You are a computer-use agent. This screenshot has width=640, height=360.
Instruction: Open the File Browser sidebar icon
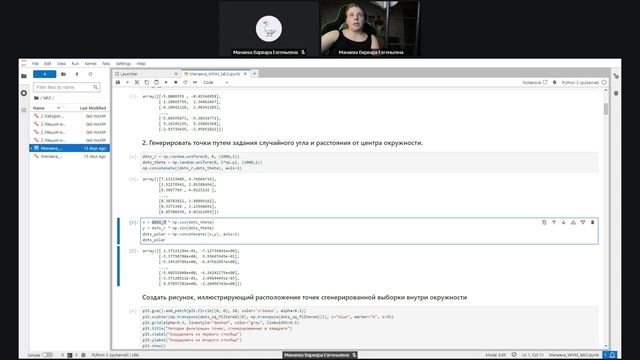pos(24,76)
